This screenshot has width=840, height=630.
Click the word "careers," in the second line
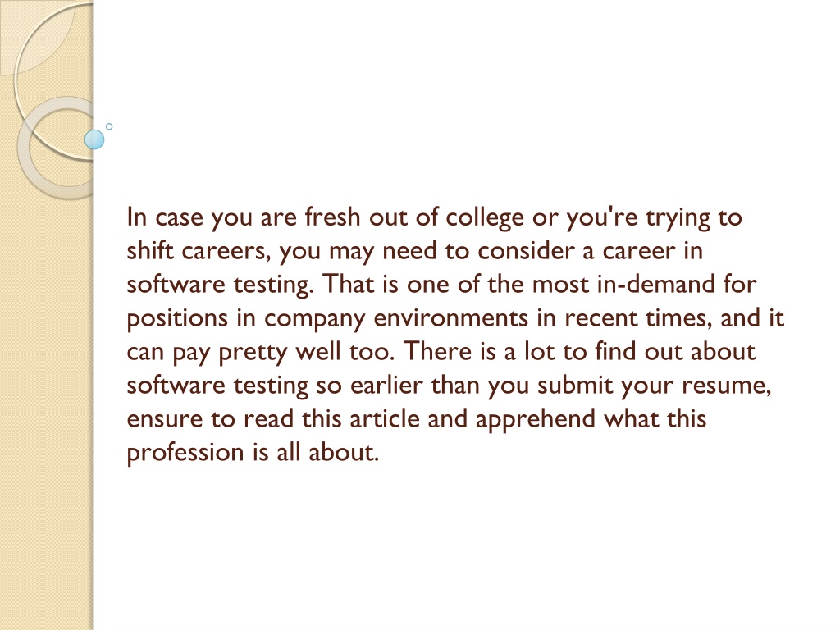(x=226, y=251)
